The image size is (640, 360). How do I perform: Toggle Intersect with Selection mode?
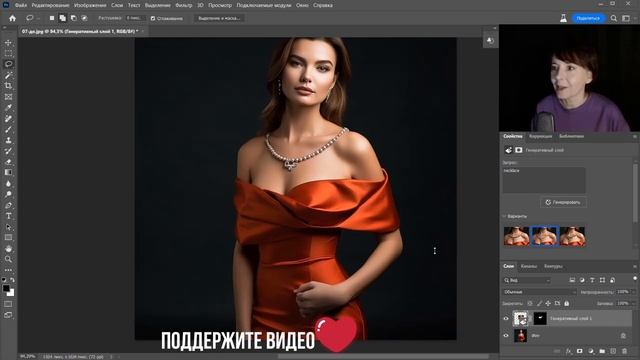(x=84, y=18)
